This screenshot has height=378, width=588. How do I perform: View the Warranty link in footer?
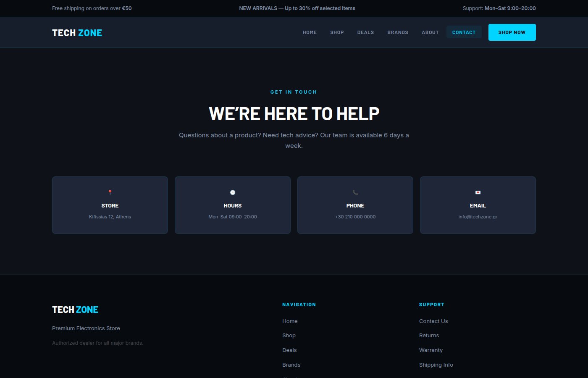431,350
